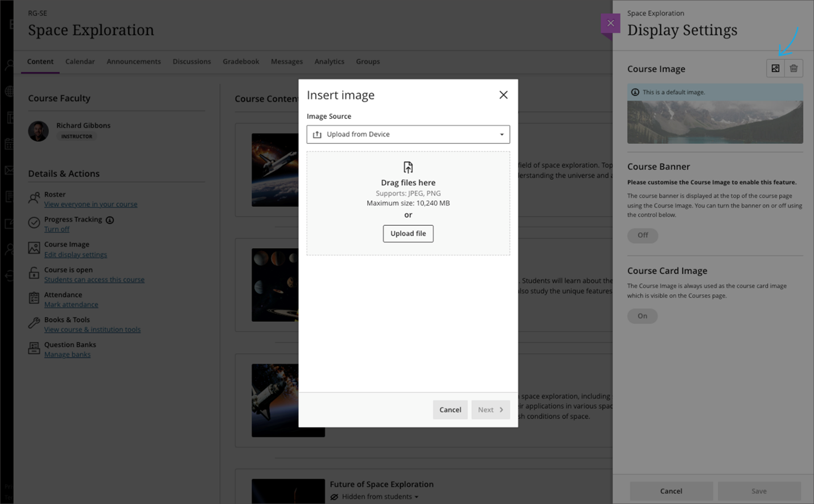Viewport: 814px width, 504px height.
Task: Toggle the Course Card Image On switch
Action: pos(642,316)
